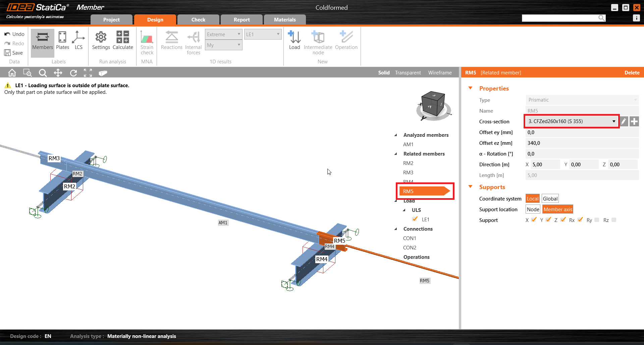Click the home view icon
This screenshot has width=644, height=345.
click(12, 73)
